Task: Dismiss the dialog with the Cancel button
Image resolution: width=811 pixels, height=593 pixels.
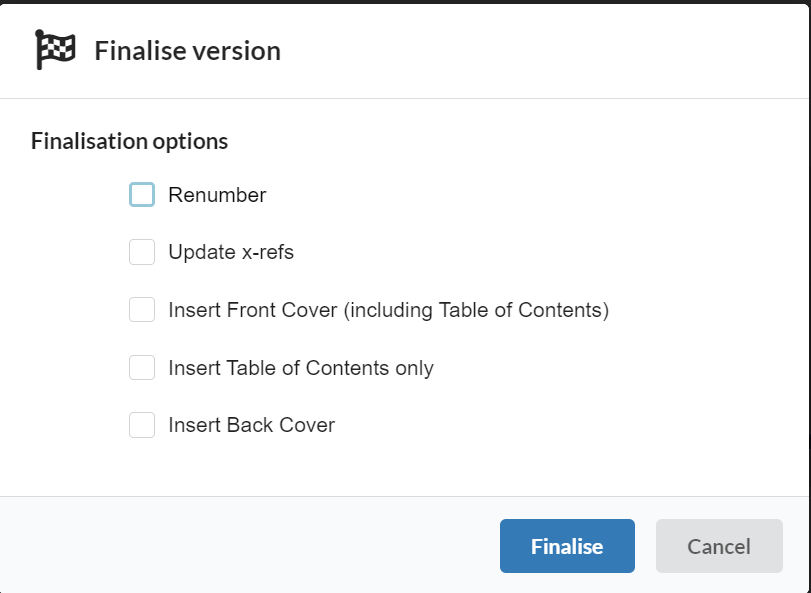Action: pyautogui.click(x=719, y=546)
